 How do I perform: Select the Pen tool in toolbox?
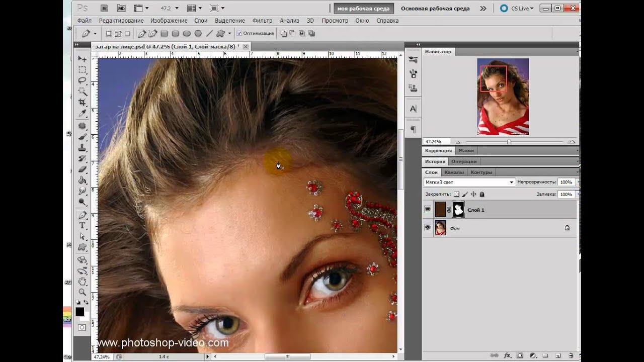(x=82, y=215)
